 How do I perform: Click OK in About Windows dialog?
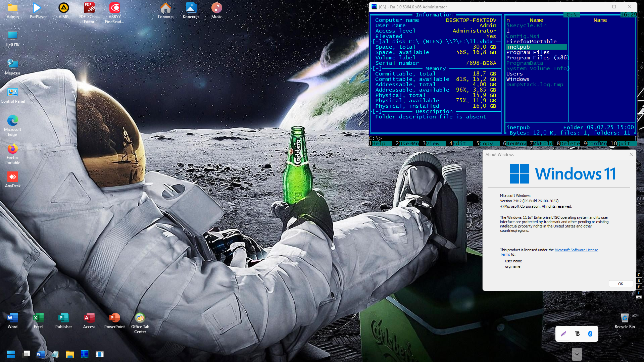point(621,284)
